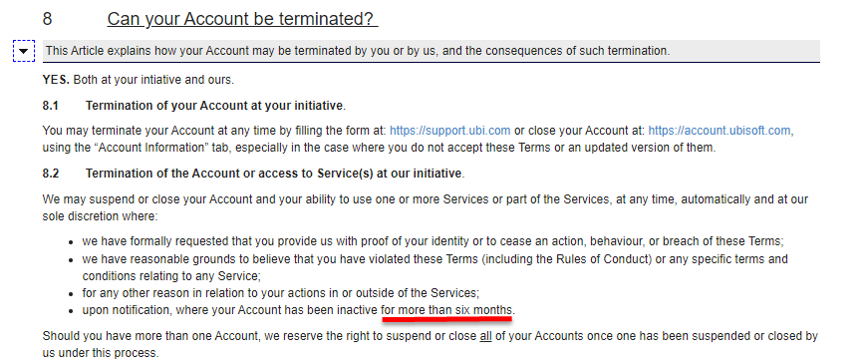Collapse Article 8 summary with the arrow

point(24,51)
